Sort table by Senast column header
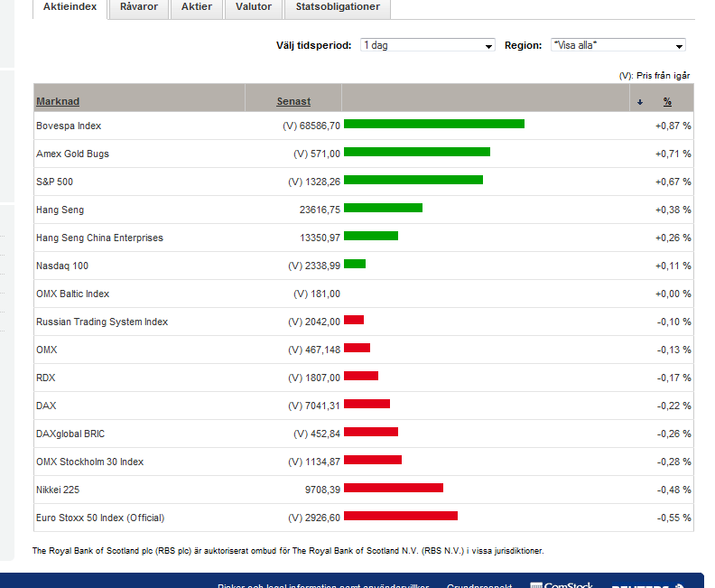 [293, 101]
